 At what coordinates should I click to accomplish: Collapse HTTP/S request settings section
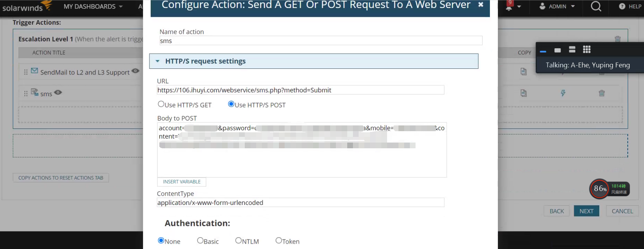pyautogui.click(x=157, y=61)
